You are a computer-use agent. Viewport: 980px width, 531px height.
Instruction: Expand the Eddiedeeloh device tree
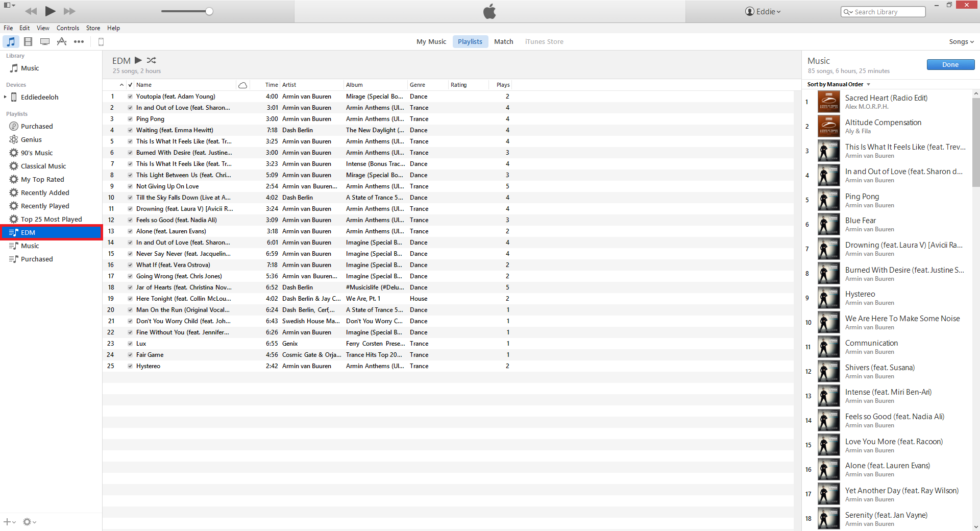pyautogui.click(x=5, y=97)
